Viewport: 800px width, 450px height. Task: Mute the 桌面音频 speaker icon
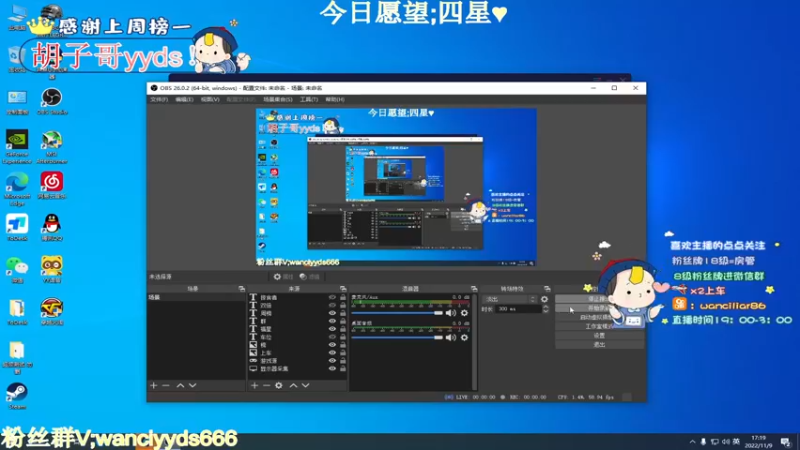click(451, 337)
